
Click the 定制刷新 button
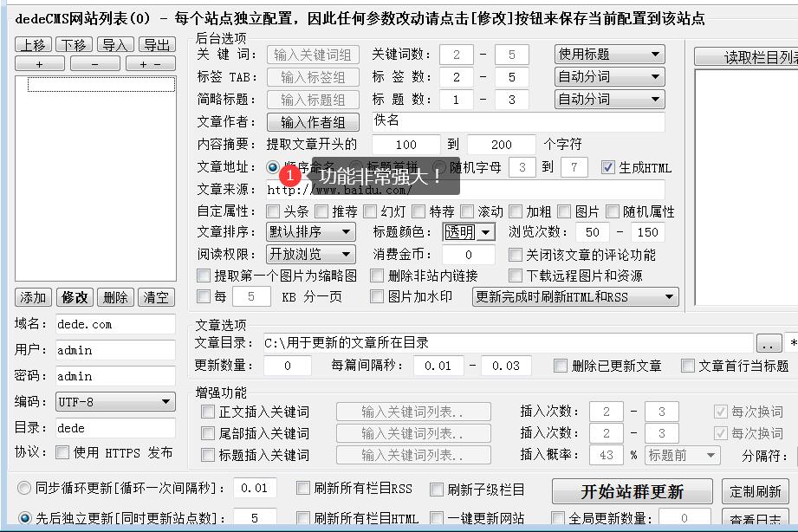coord(756,491)
